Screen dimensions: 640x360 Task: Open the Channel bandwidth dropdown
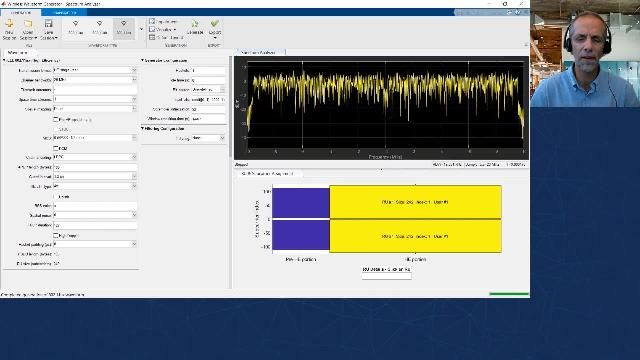pos(134,80)
